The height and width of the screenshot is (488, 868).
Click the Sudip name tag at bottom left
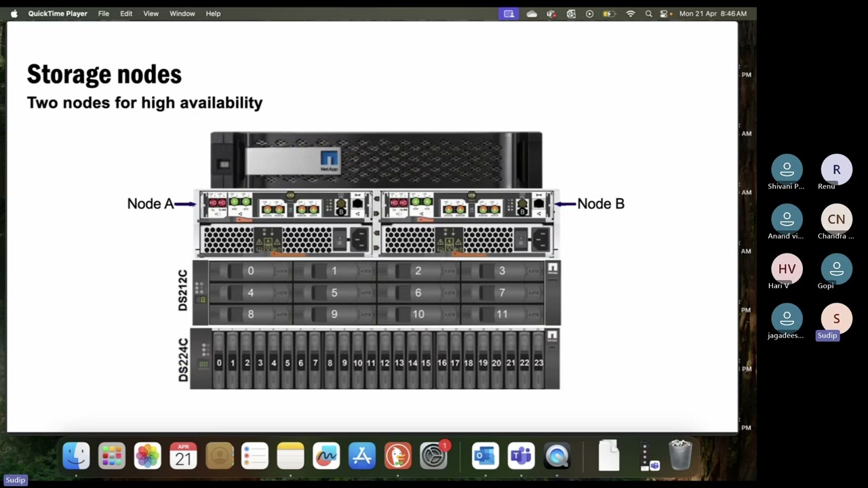click(x=15, y=480)
